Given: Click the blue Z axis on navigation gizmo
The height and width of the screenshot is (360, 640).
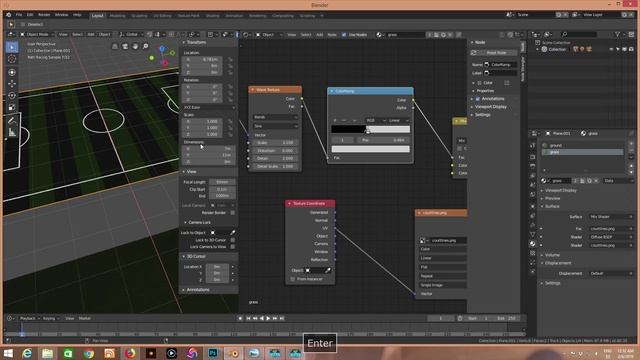Looking at the screenshot, I should point(162,49).
